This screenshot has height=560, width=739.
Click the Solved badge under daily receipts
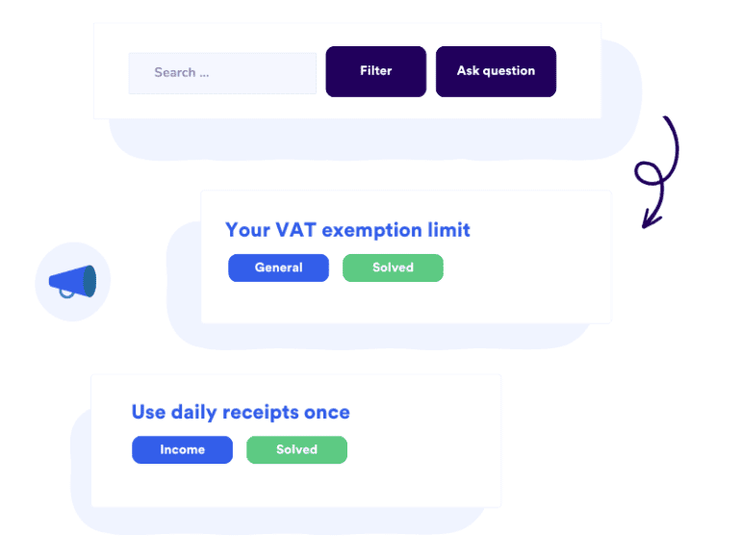point(296,449)
